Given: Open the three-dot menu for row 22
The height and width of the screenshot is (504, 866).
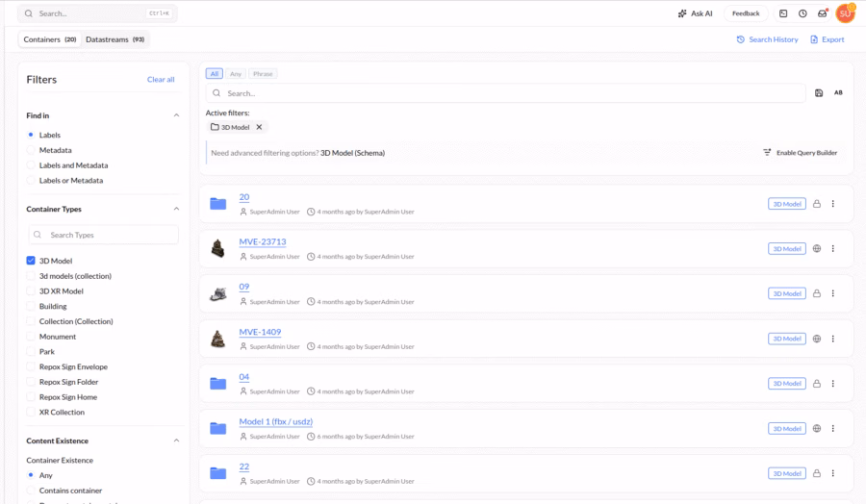Looking at the screenshot, I should point(833,473).
